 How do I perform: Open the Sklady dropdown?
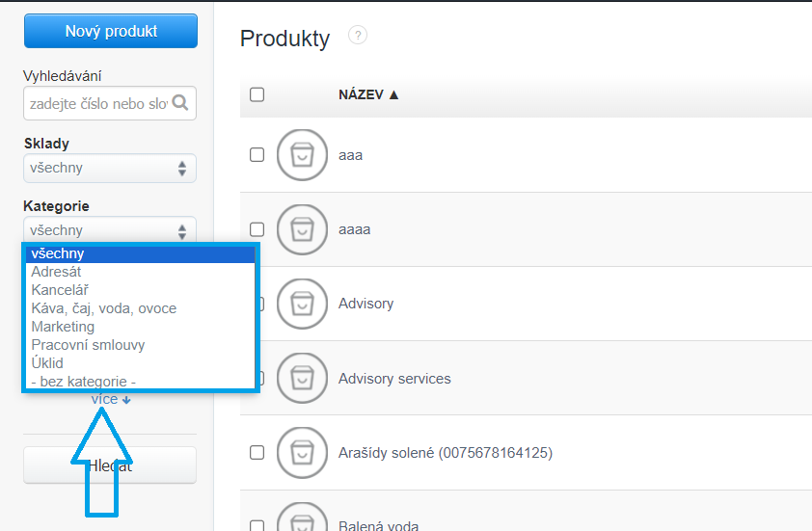109,168
